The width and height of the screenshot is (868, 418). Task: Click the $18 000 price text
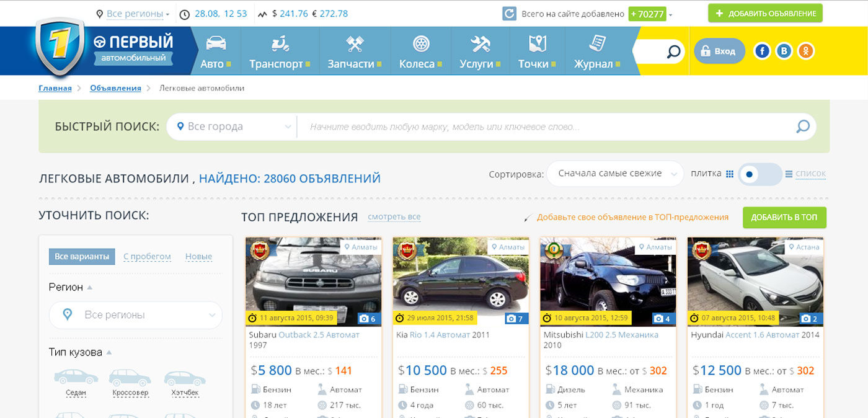(x=570, y=370)
